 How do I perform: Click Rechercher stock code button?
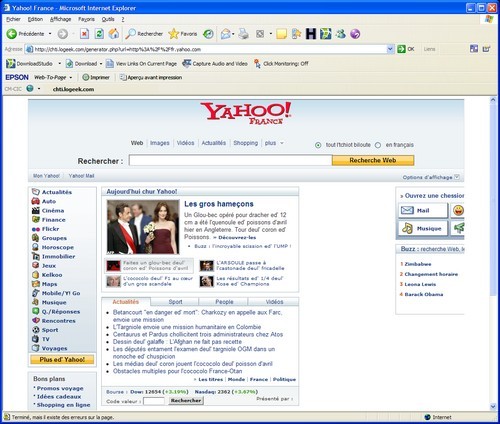[x=186, y=400]
